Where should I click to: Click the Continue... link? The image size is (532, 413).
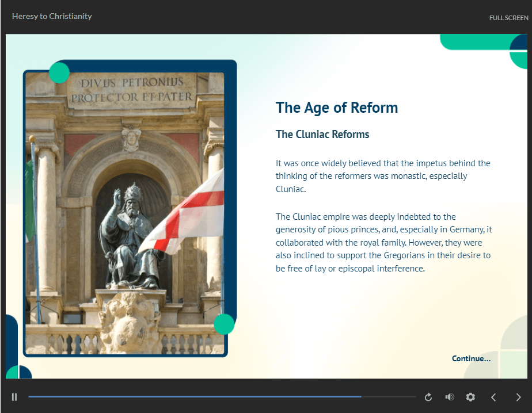[x=471, y=358]
